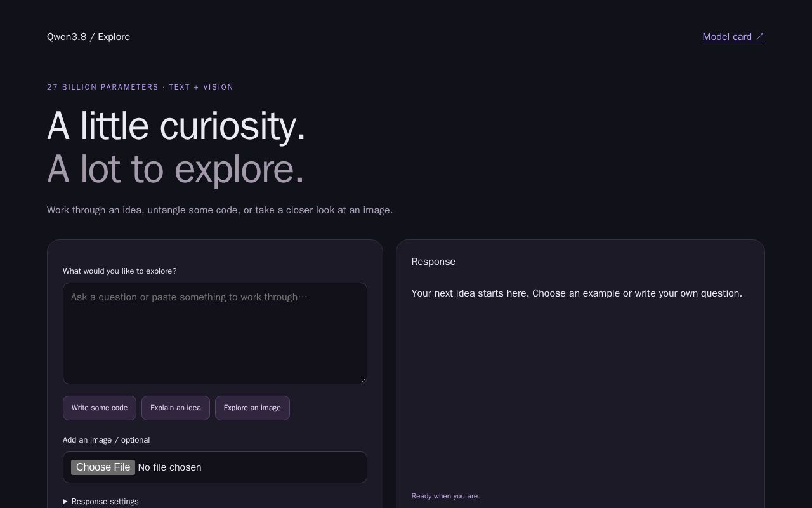The height and width of the screenshot is (508, 812).
Task: Open the Model card link
Action: pos(733,37)
